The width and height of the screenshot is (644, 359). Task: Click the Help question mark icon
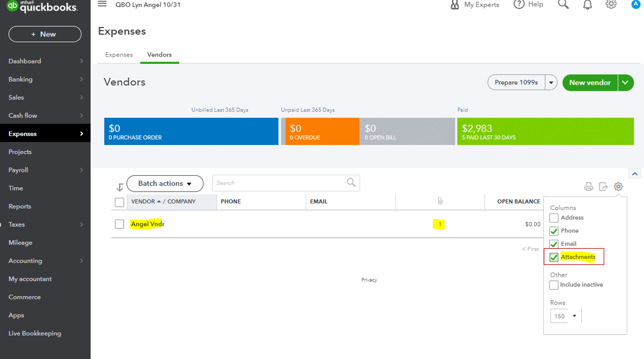coord(519,4)
